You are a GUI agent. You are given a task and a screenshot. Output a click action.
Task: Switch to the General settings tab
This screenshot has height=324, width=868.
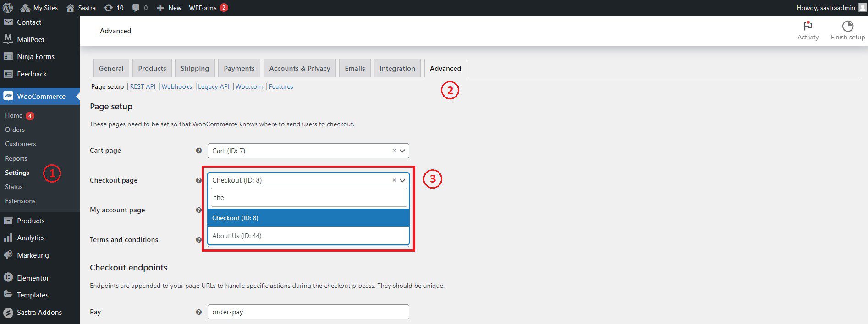(x=111, y=68)
